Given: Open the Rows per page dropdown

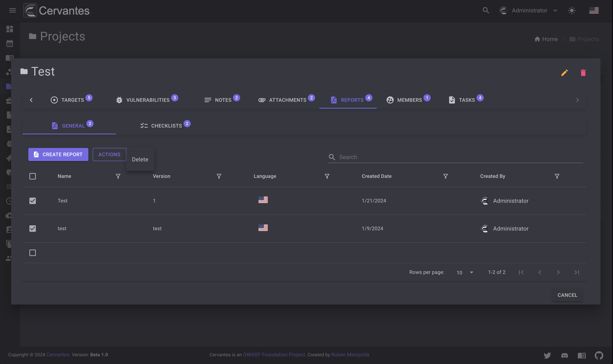Looking at the screenshot, I should pyautogui.click(x=465, y=272).
